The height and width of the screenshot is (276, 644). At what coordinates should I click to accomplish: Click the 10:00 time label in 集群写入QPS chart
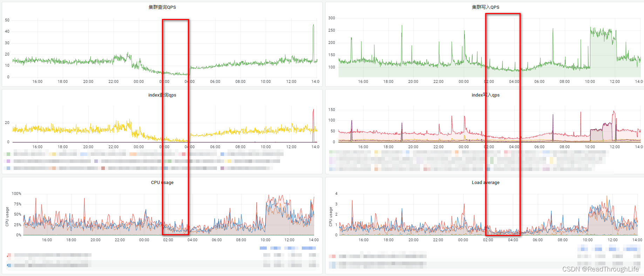click(590, 81)
